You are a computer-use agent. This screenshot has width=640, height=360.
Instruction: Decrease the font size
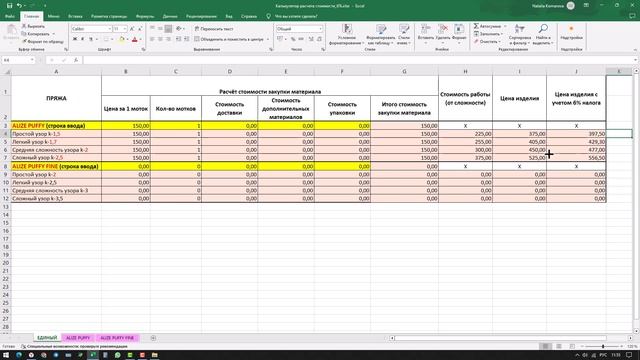tap(140, 29)
